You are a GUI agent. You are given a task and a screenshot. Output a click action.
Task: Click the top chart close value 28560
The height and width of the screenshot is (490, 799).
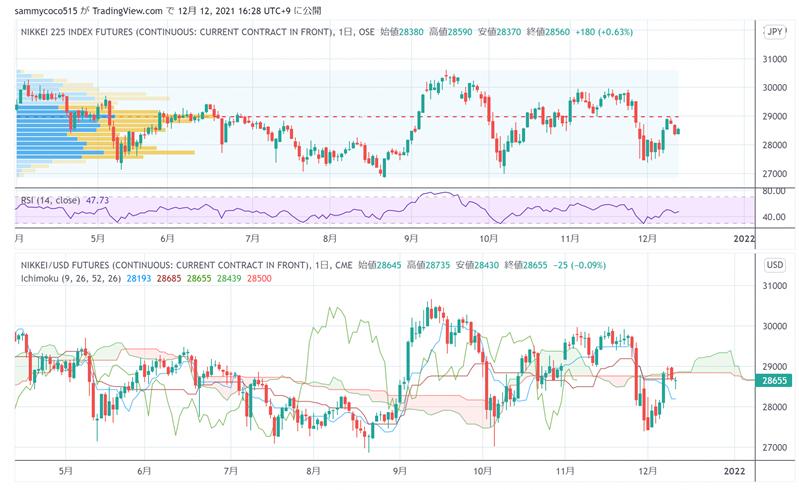pyautogui.click(x=557, y=32)
